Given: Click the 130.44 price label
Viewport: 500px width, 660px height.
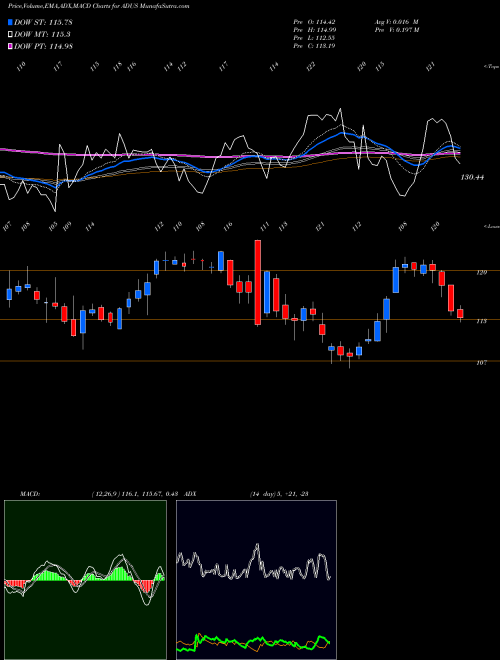Looking at the screenshot, I should click(x=472, y=177).
